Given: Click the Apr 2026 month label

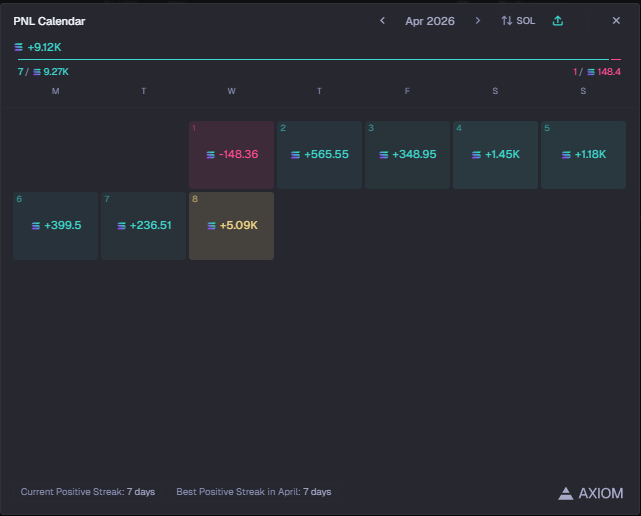Looking at the screenshot, I should [x=430, y=21].
